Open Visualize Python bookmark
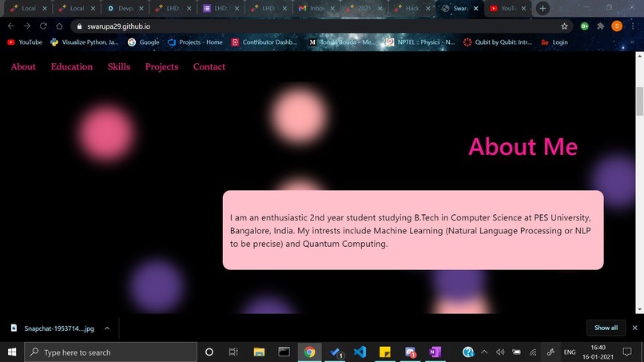Screen dimensions: 644x362 [x=84, y=42]
